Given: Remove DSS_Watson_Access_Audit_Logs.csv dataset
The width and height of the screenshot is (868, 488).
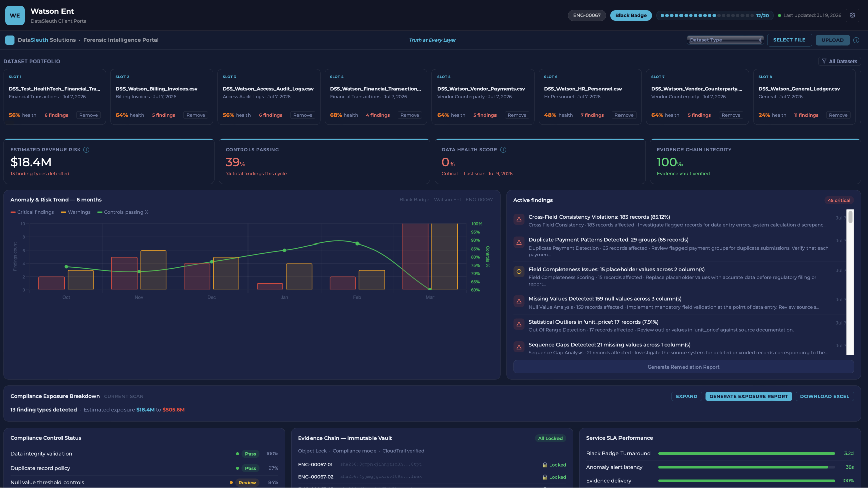Looking at the screenshot, I should tap(303, 115).
